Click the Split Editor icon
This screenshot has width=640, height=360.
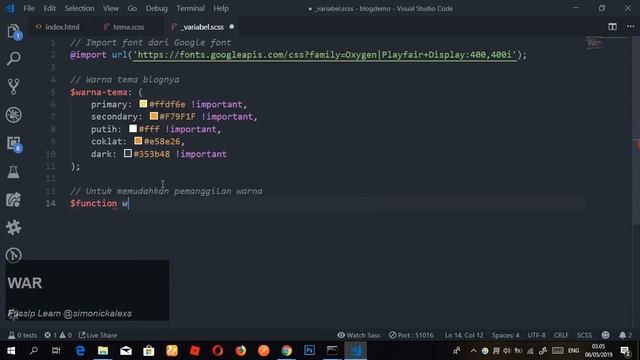[612, 27]
